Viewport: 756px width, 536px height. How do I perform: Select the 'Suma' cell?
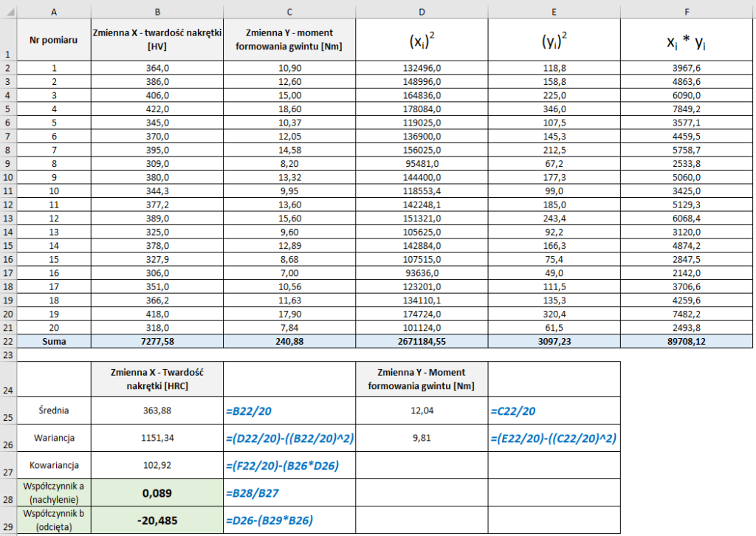pyautogui.click(x=53, y=343)
